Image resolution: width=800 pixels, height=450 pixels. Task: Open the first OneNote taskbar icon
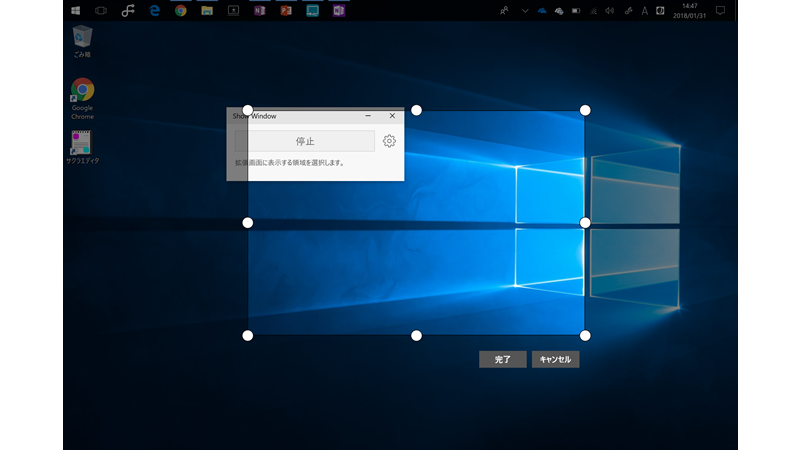[x=260, y=11]
